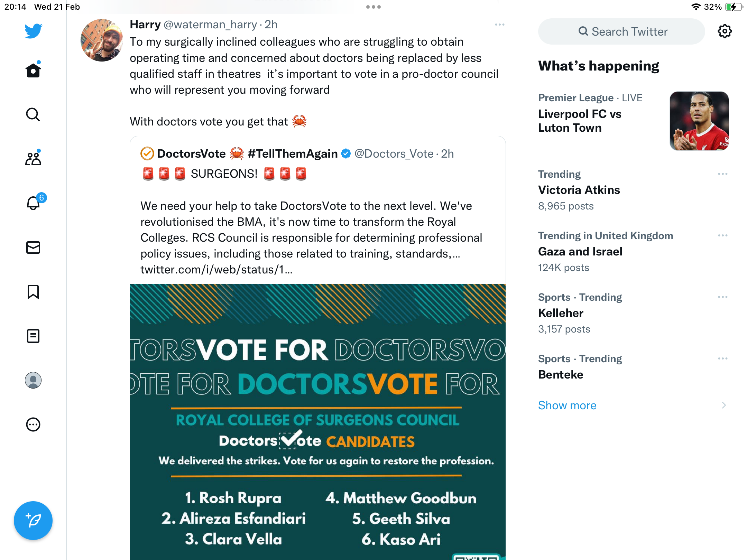This screenshot has width=747, height=560.
Task: Open Profile avatar icon in sidebar
Action: pos(33,380)
